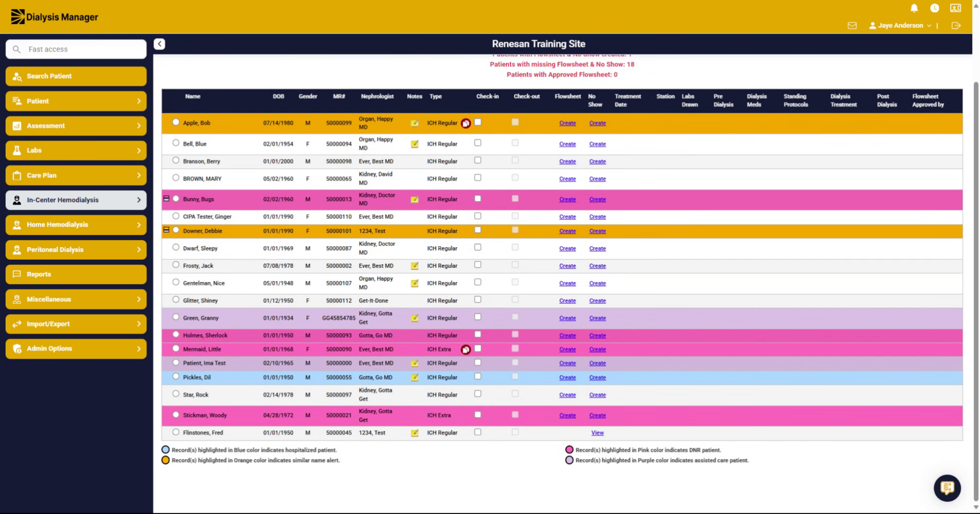Click red alert icon in Apple, Bob row

pyautogui.click(x=465, y=123)
